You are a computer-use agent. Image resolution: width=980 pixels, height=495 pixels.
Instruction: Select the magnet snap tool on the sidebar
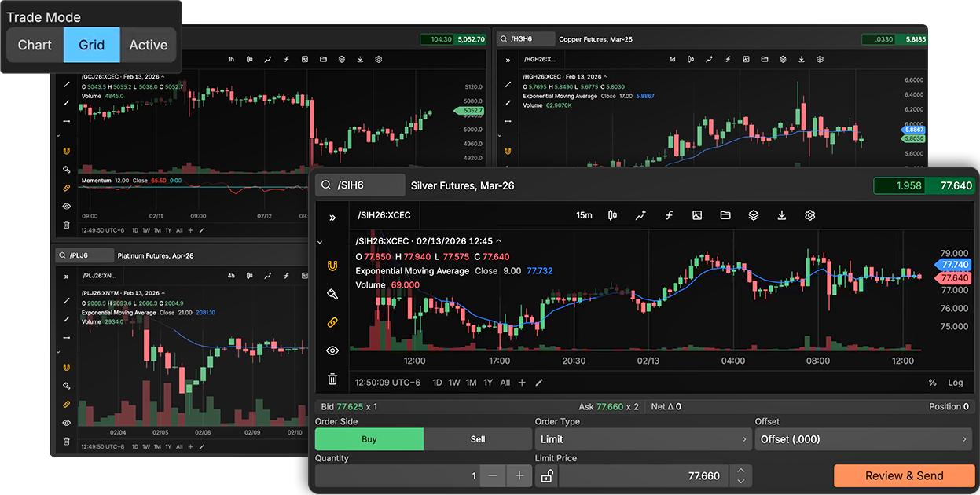click(x=332, y=267)
